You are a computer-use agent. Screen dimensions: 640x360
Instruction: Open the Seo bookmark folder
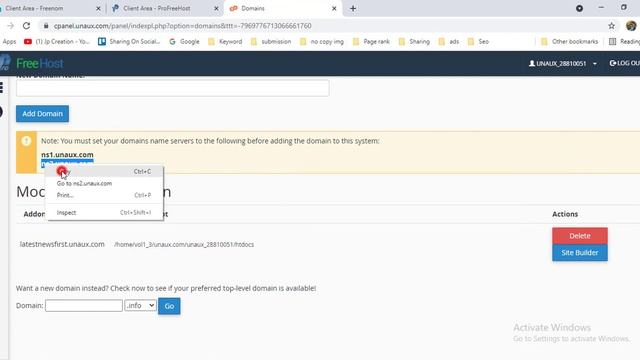coord(478,42)
